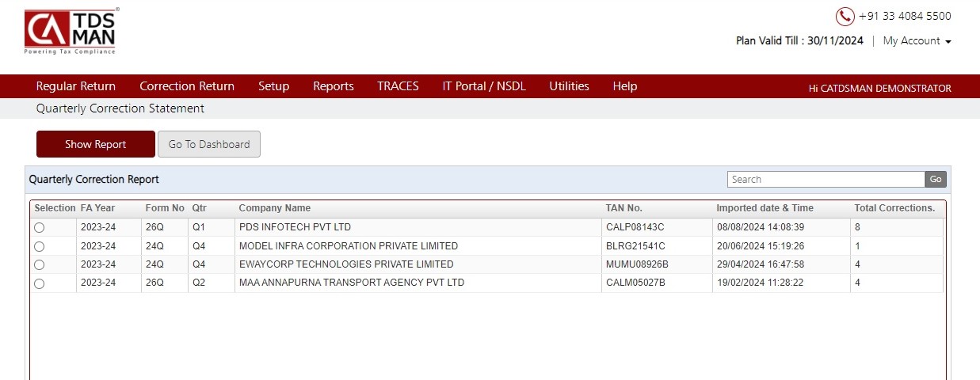Open the Correction Return menu
The width and height of the screenshot is (980, 380).
tap(187, 86)
